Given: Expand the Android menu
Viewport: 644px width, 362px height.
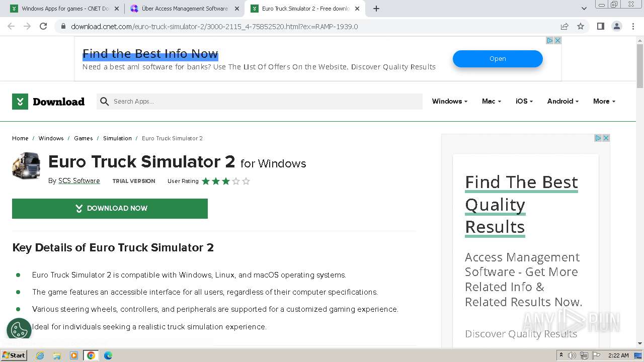Looking at the screenshot, I should [x=563, y=101].
